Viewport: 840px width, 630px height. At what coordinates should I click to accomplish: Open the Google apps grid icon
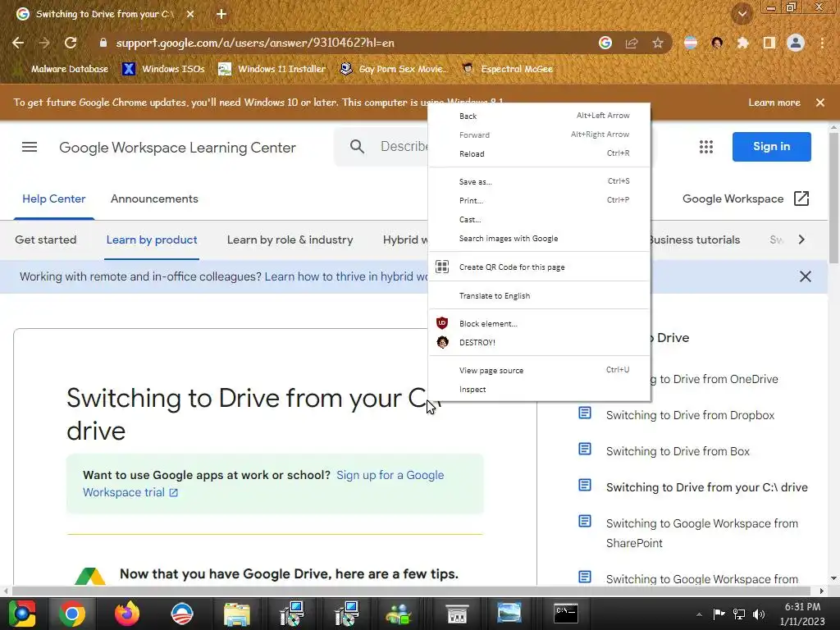[706, 147]
